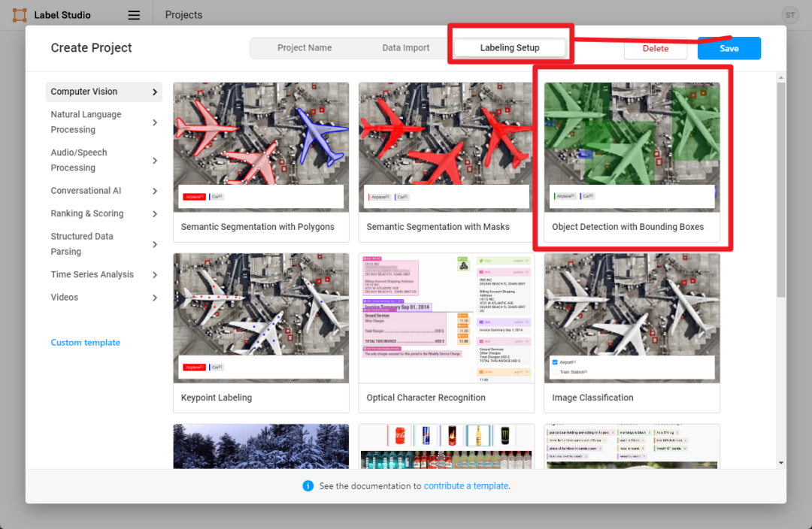This screenshot has height=529, width=812.
Task: Switch to the Labeling Setup tab
Action: 510,47
